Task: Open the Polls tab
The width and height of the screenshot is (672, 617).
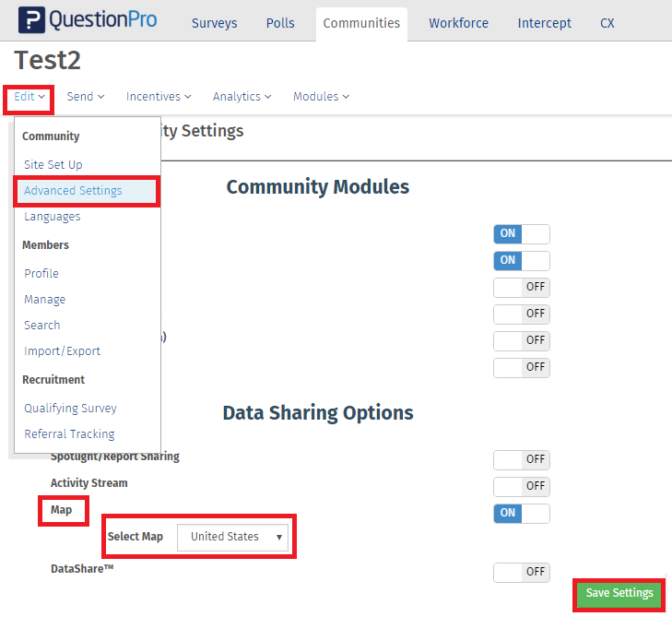Action: pos(280,23)
